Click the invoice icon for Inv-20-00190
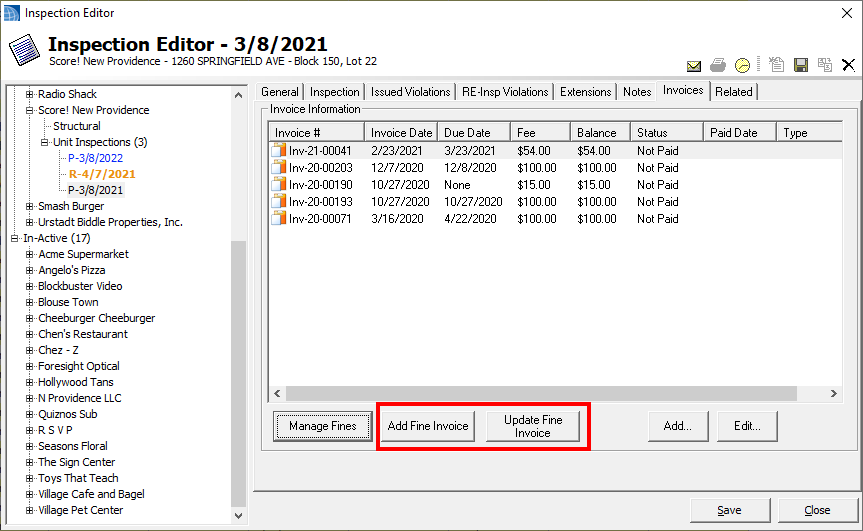Image resolution: width=863 pixels, height=531 pixels. click(x=279, y=184)
